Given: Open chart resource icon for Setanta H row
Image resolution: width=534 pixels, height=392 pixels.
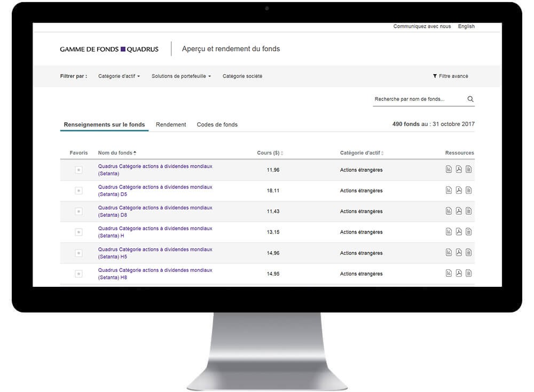Looking at the screenshot, I should point(449,232).
